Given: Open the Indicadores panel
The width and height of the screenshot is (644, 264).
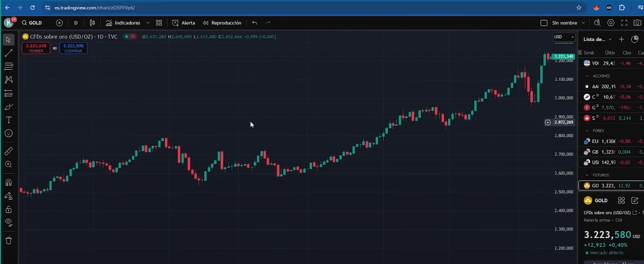Looking at the screenshot, I should click(123, 23).
